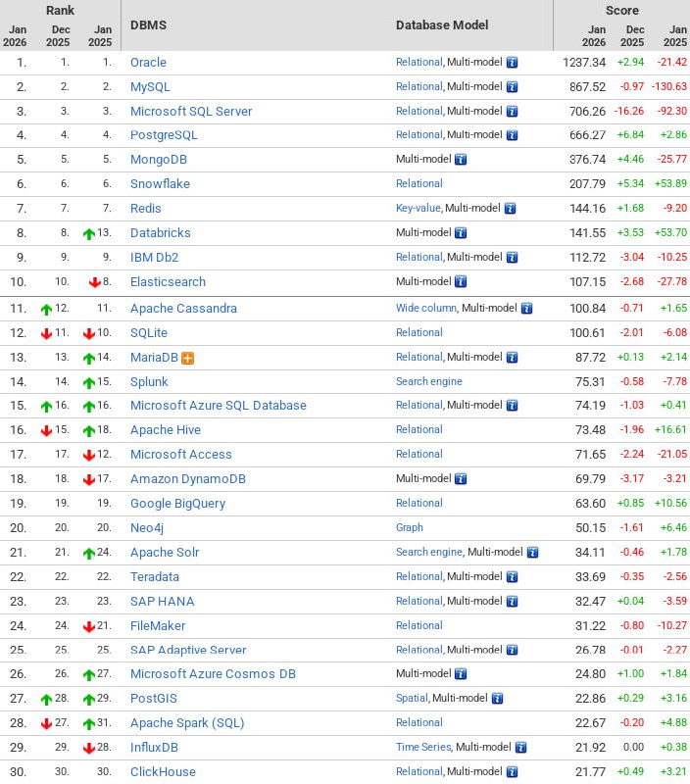The image size is (690, 784).
Task: Click the info icon in the Redis row
Action: 510,208
